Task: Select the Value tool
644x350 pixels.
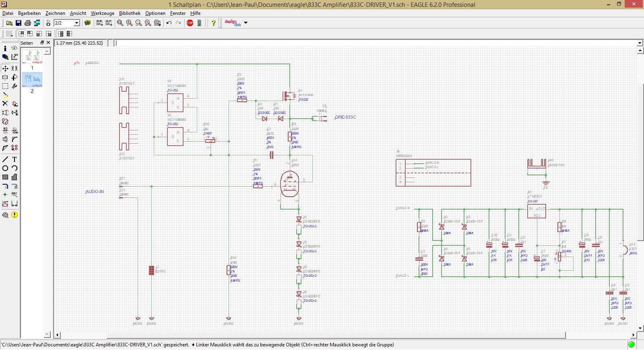Action: [x=14, y=130]
